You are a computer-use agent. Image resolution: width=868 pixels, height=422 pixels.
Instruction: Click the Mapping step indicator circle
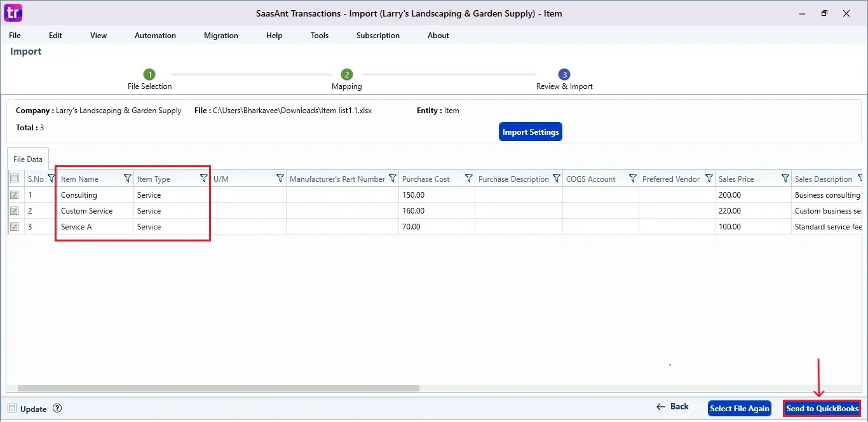coord(346,74)
